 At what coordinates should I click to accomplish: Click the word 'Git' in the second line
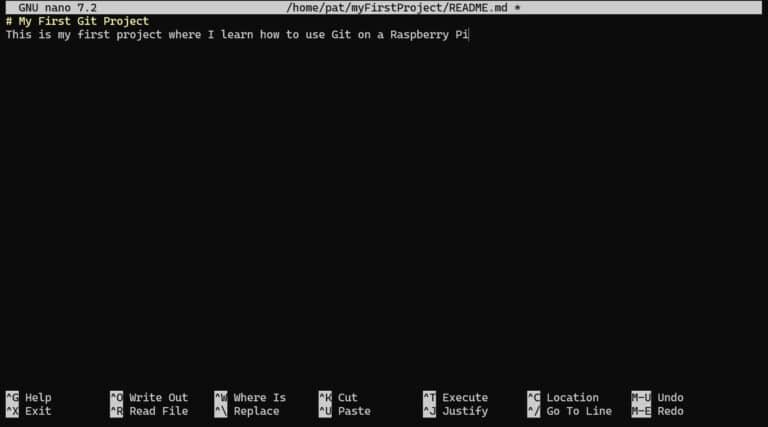pos(341,35)
